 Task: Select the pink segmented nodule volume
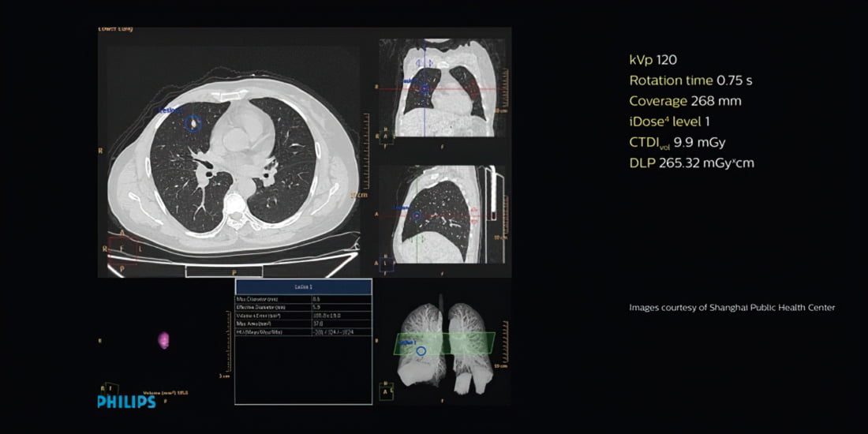(x=164, y=340)
